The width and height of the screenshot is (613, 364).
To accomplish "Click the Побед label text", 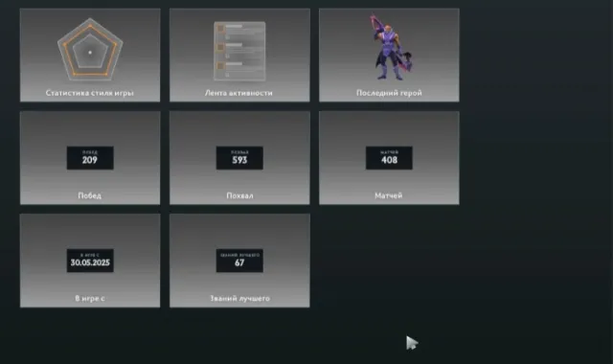I will click(x=89, y=195).
